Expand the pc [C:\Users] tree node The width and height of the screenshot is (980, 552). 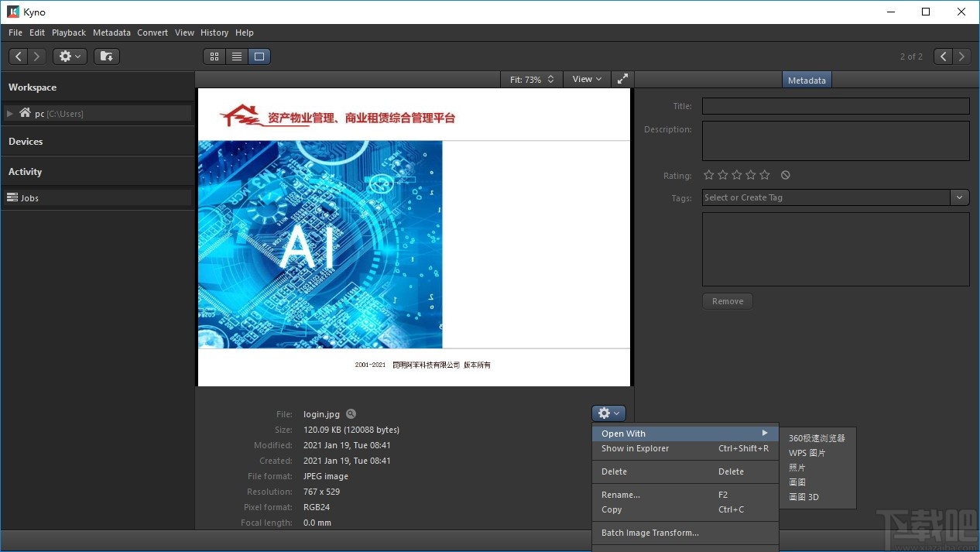pyautogui.click(x=10, y=114)
